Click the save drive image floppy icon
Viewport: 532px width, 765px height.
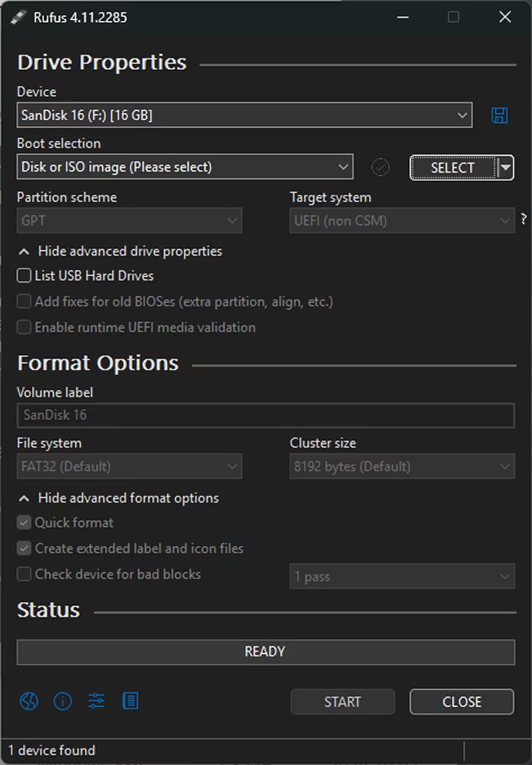[x=499, y=116]
